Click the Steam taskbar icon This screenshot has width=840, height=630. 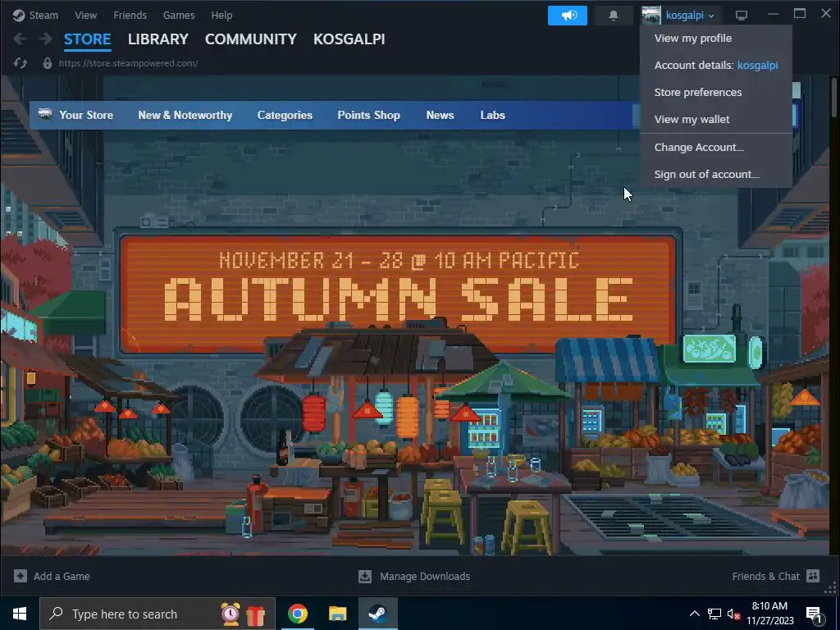click(x=377, y=614)
